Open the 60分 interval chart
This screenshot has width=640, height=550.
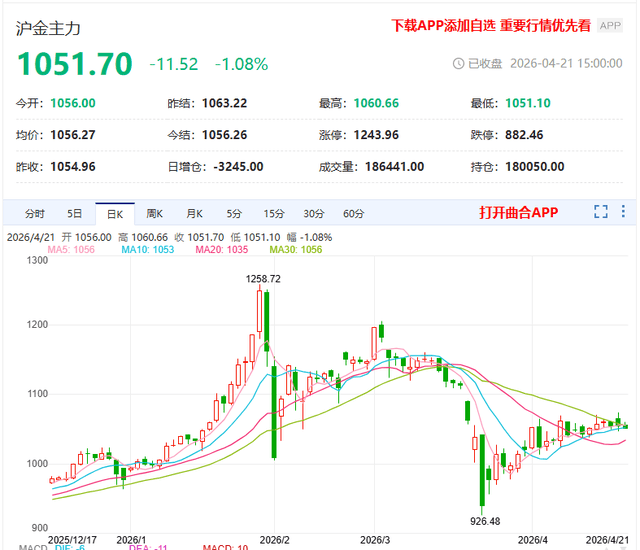tap(353, 213)
